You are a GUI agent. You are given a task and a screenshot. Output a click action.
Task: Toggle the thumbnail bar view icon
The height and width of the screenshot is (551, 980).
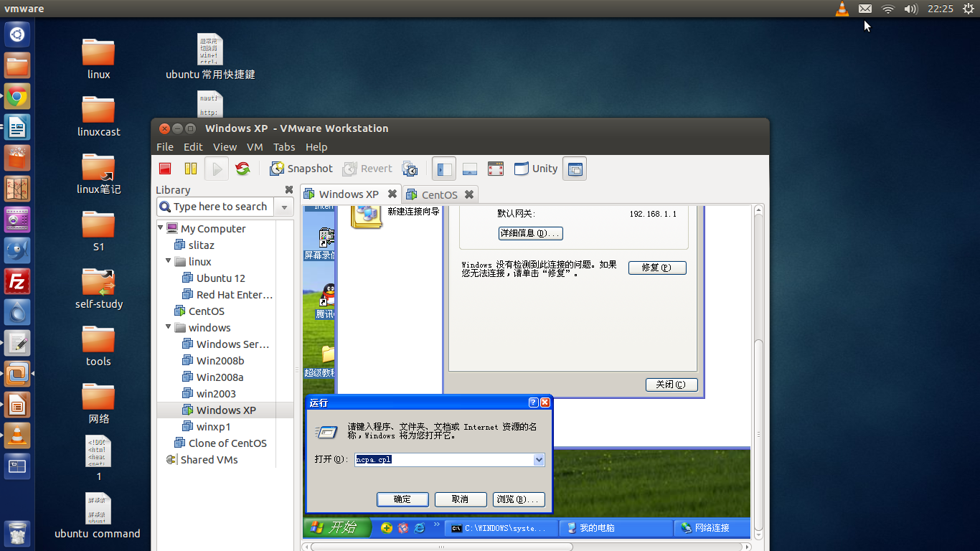pos(470,169)
